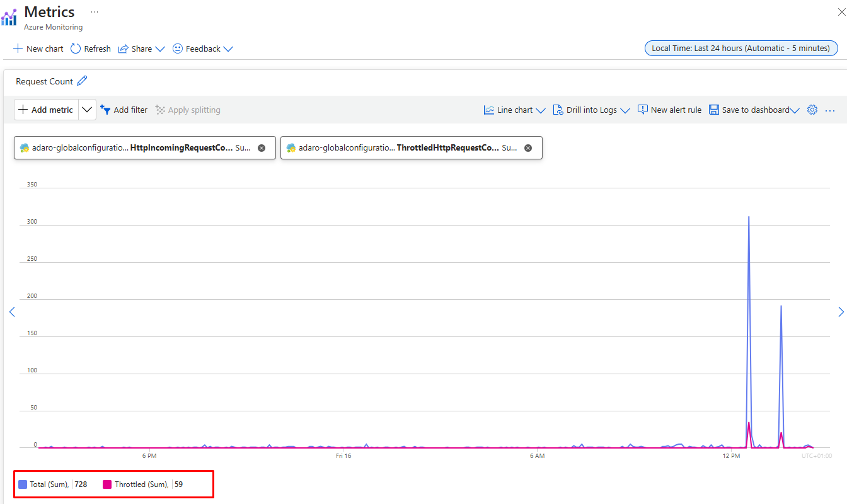
Task: Click the 6 AM time axis label
Action: (x=537, y=455)
